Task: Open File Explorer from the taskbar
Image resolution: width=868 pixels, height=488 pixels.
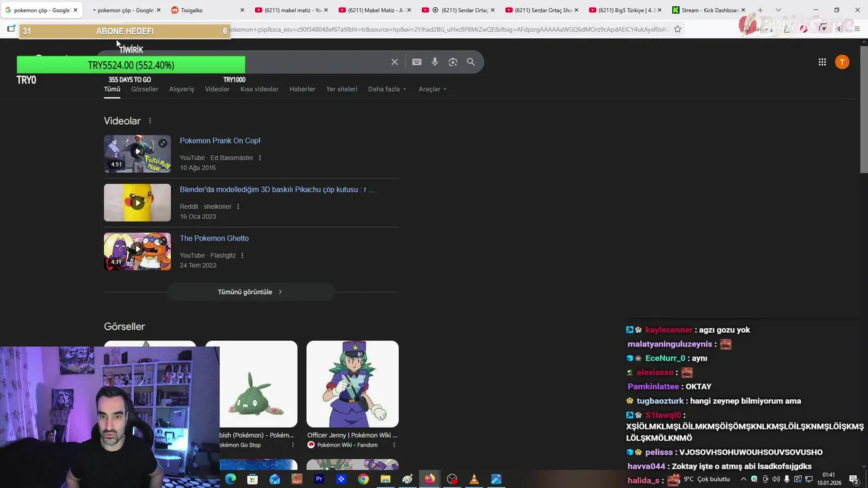Action: point(385,479)
